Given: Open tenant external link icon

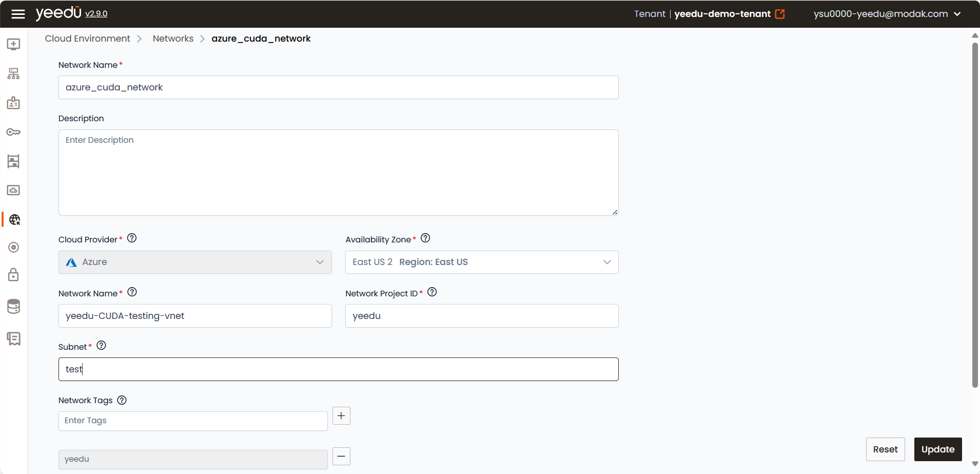Looking at the screenshot, I should click(780, 14).
